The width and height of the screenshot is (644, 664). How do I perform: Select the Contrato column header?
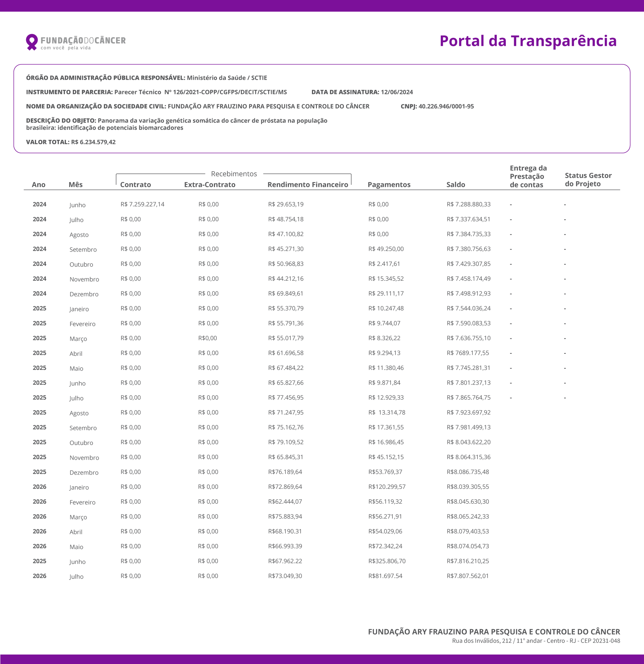pos(136,185)
